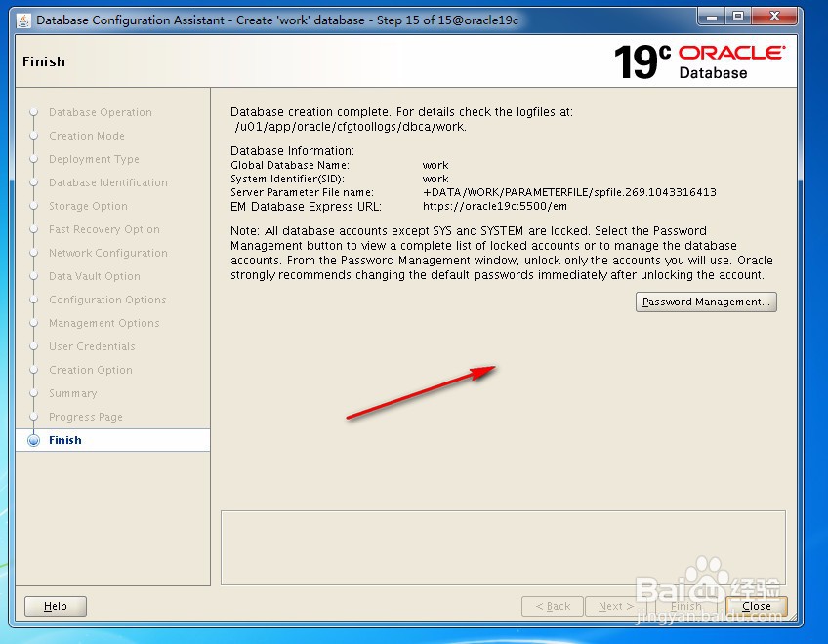
Task: Select the Finish step in sidebar
Action: click(112, 440)
